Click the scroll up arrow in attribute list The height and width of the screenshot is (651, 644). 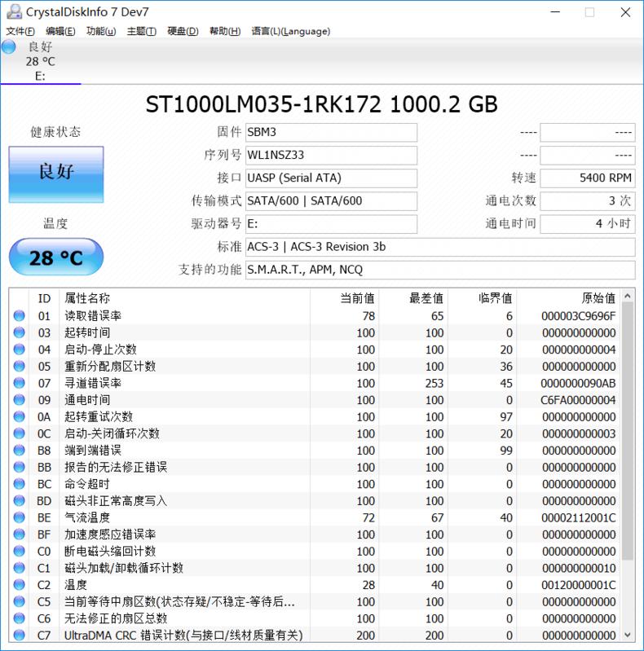pyautogui.click(x=628, y=298)
